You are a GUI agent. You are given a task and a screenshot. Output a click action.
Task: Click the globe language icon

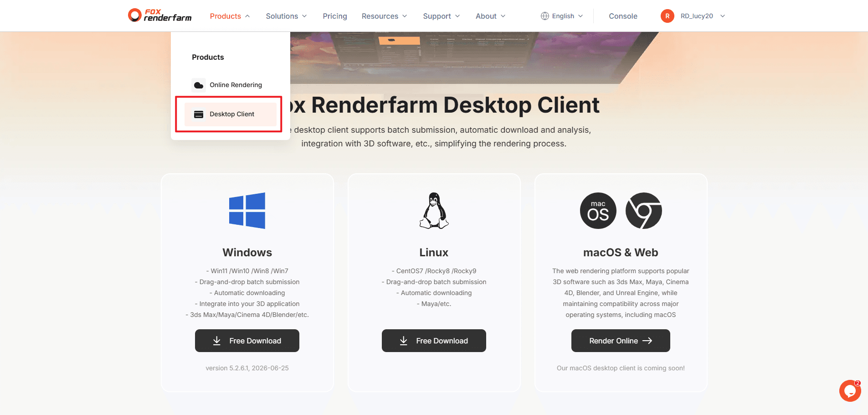[x=545, y=16]
